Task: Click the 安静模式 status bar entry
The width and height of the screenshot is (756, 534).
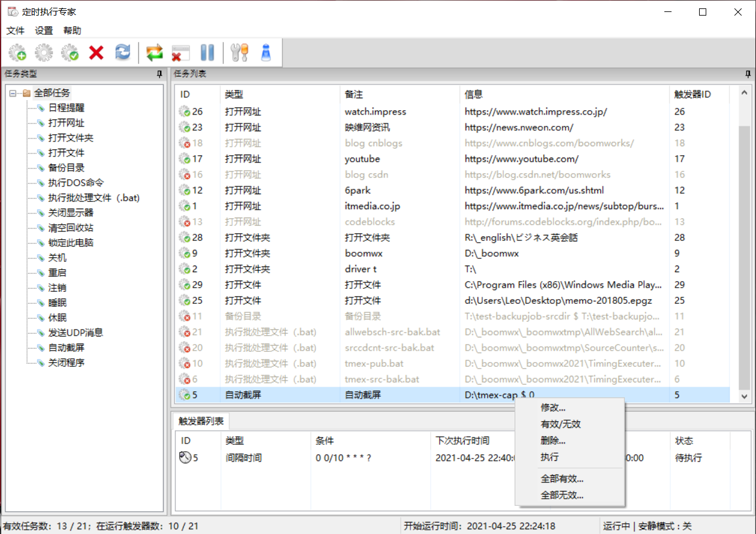Action: pyautogui.click(x=665, y=526)
